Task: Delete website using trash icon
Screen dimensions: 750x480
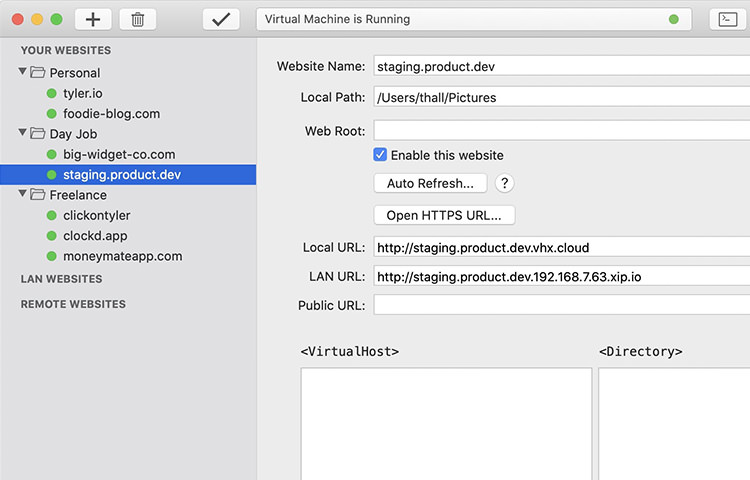Action: point(138,20)
